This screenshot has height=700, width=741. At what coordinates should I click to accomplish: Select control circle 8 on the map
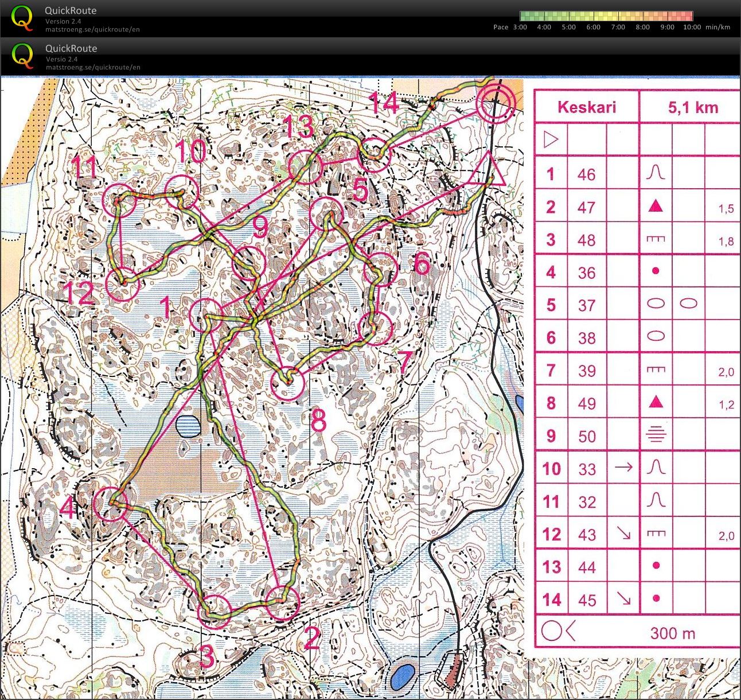(x=287, y=383)
